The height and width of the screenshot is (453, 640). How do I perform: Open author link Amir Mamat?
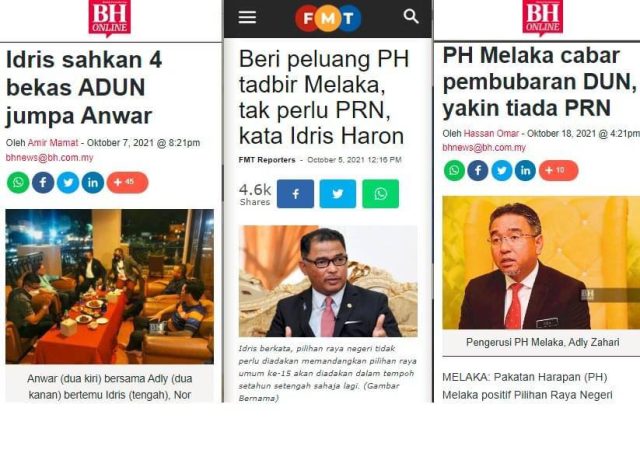click(x=53, y=143)
